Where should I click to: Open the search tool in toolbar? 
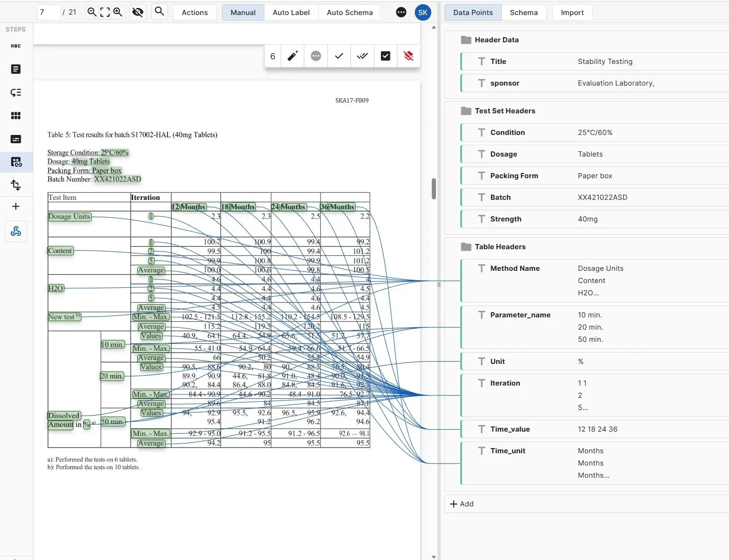pyautogui.click(x=159, y=12)
